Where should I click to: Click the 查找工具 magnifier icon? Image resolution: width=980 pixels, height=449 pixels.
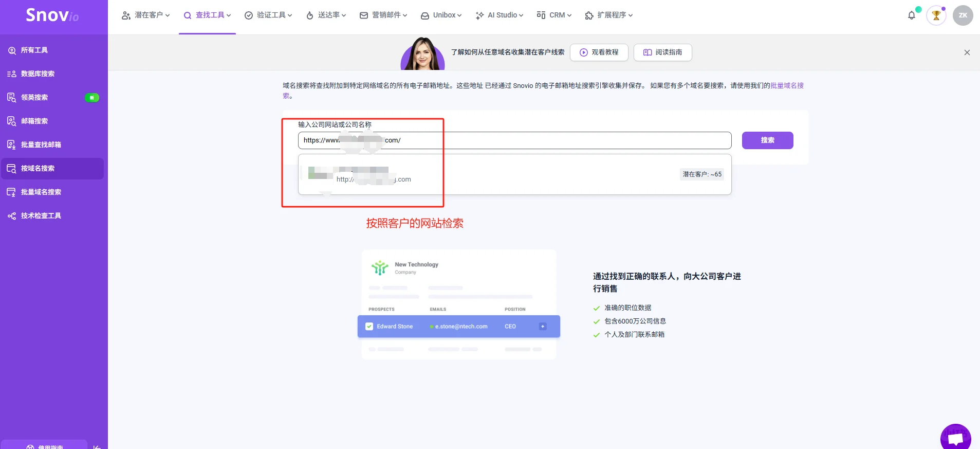pyautogui.click(x=188, y=15)
